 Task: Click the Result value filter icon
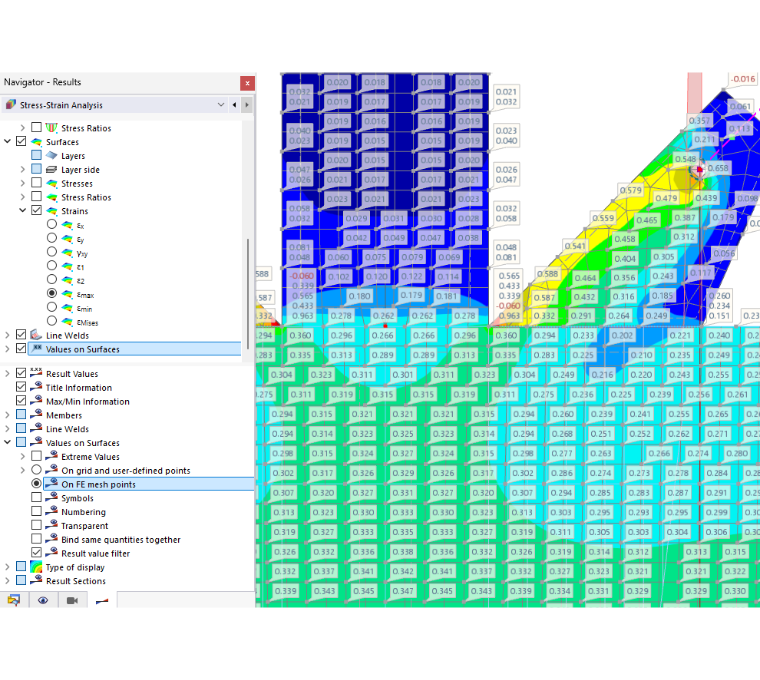(51, 552)
